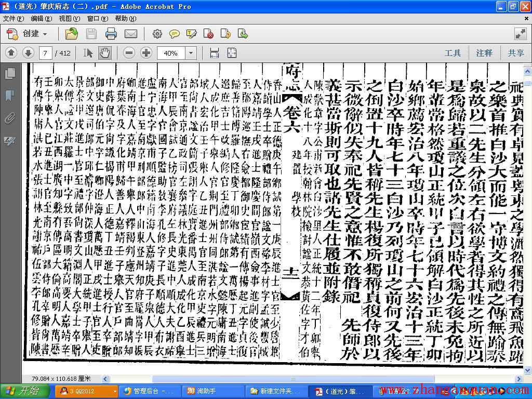Screen dimensions: 532x399
Task: Click the rotate pages icon
Action: point(225,34)
